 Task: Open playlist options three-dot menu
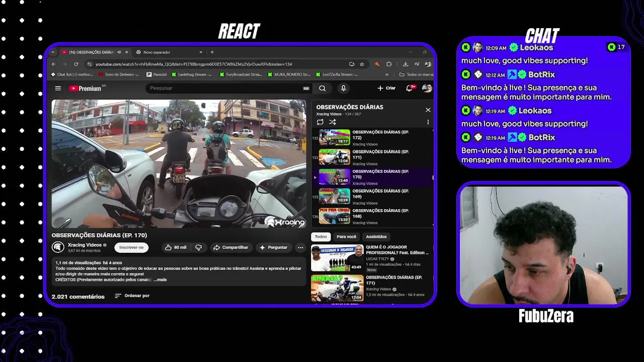pyautogui.click(x=428, y=122)
